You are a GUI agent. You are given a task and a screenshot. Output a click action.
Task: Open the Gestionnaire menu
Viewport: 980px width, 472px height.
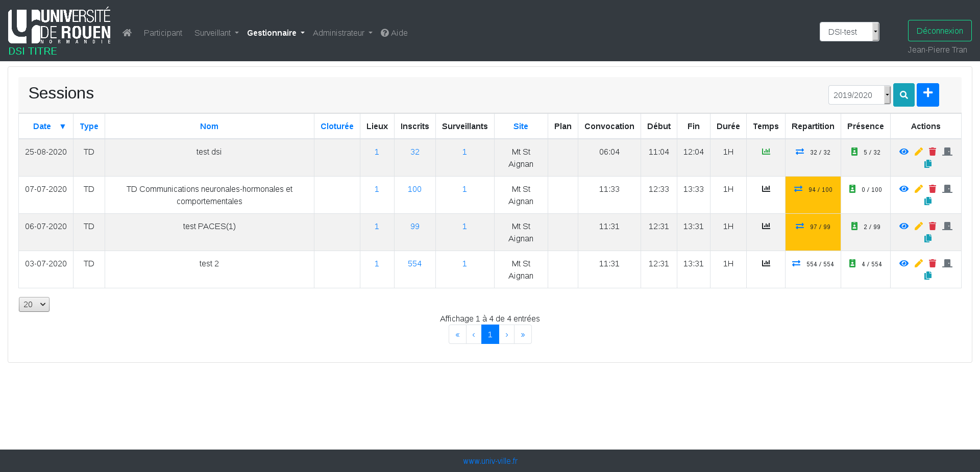275,33
